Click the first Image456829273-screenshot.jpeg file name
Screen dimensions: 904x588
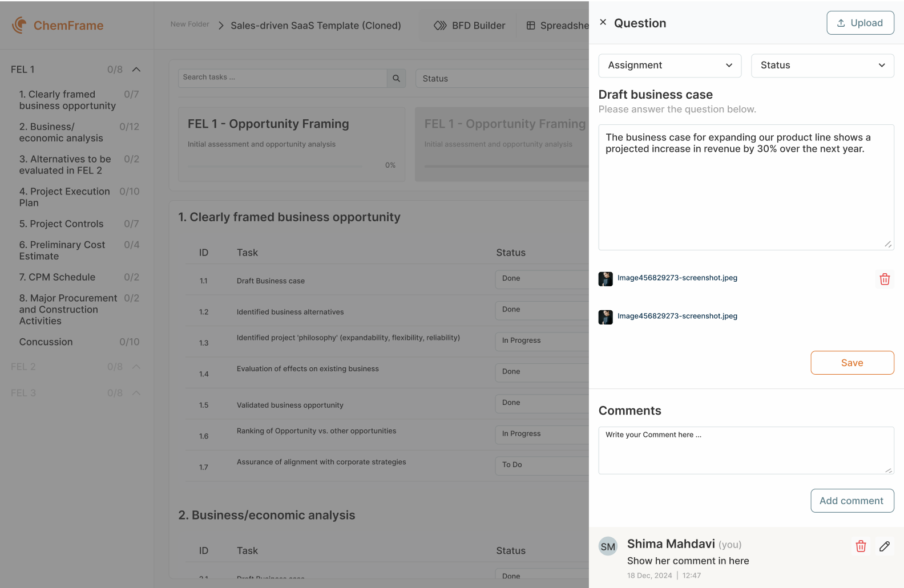coord(677,278)
